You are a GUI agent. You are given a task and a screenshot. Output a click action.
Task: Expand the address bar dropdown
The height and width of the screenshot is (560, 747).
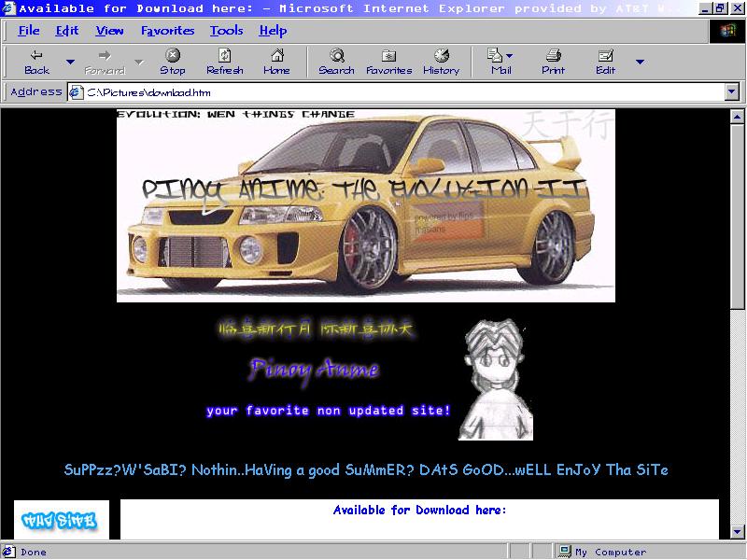coord(732,91)
